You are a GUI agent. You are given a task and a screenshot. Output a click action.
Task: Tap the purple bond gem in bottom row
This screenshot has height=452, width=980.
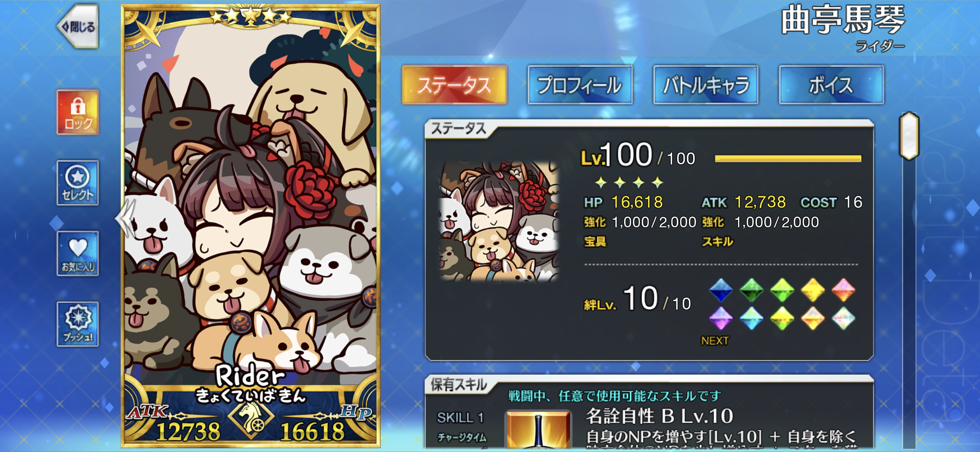pos(721,318)
